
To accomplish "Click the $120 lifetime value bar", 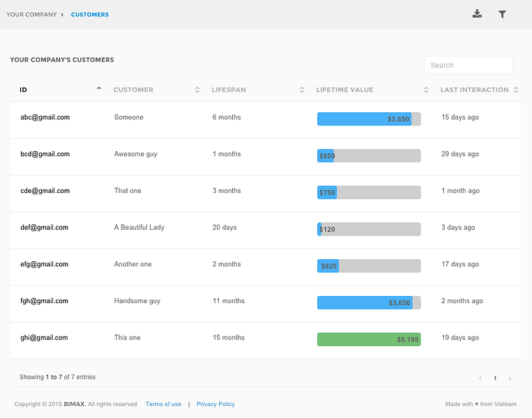I will click(369, 229).
